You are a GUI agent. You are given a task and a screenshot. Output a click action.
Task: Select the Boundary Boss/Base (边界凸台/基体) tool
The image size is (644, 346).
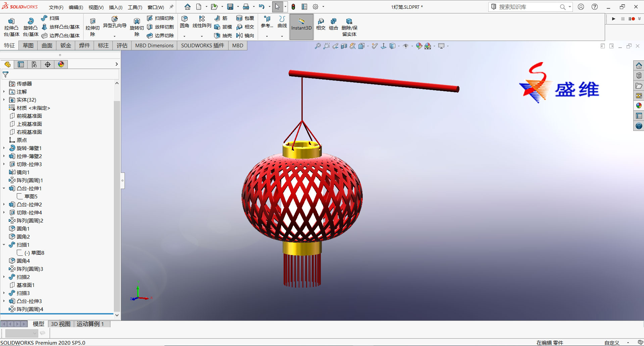tap(61, 36)
